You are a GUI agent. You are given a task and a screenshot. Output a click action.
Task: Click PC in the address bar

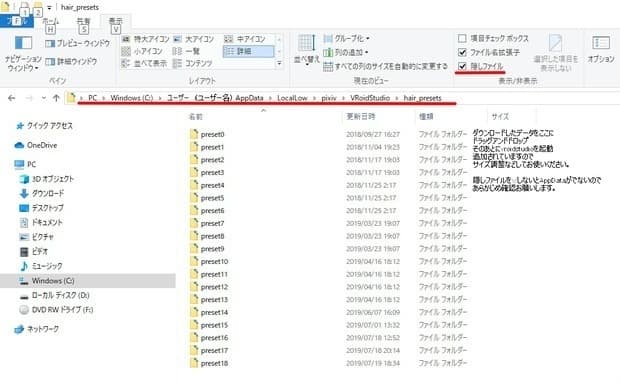pyautogui.click(x=93, y=98)
